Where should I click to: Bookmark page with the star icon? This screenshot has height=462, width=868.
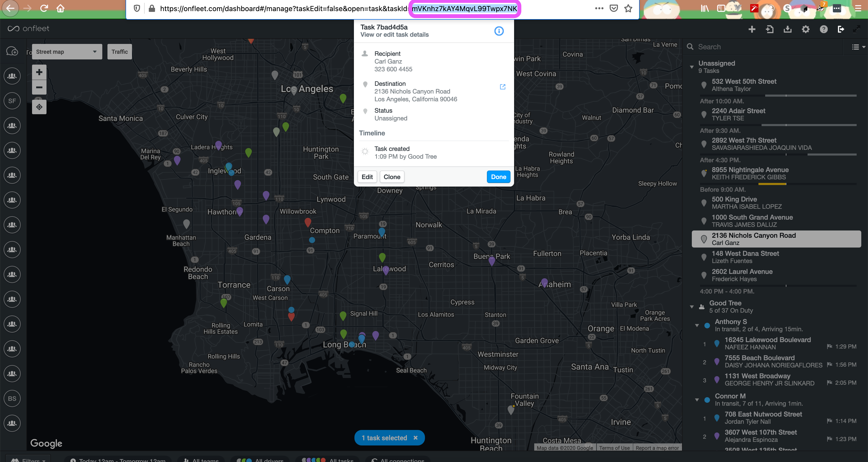[628, 9]
